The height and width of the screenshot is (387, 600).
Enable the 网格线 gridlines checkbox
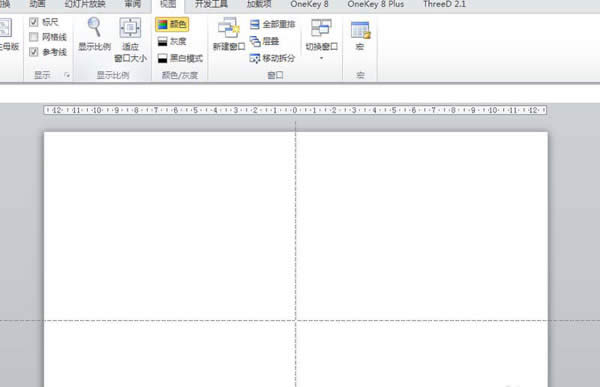pos(34,37)
